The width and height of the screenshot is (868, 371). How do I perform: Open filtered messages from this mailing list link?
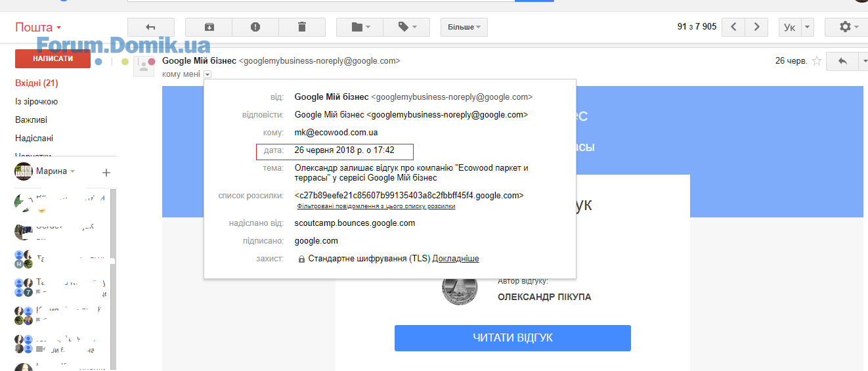[376, 206]
